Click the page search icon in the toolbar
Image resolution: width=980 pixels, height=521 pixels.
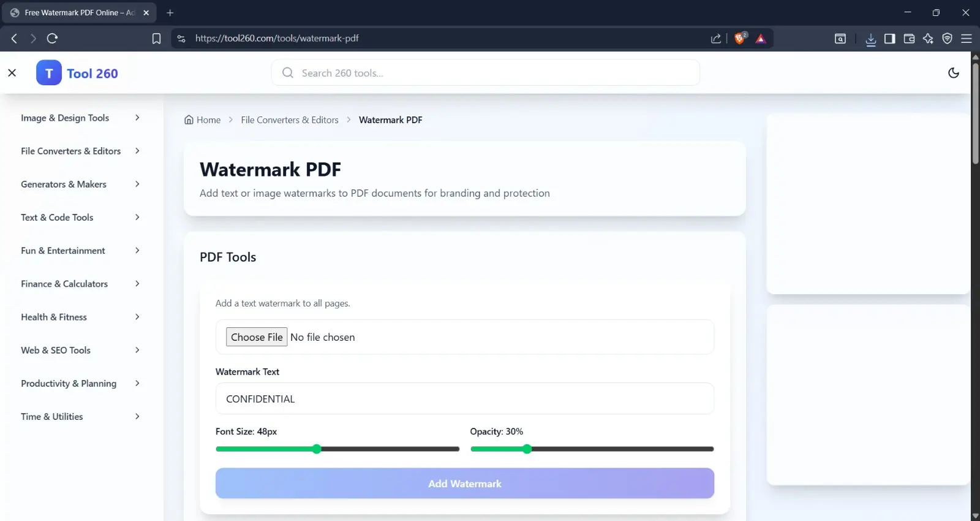(840, 39)
